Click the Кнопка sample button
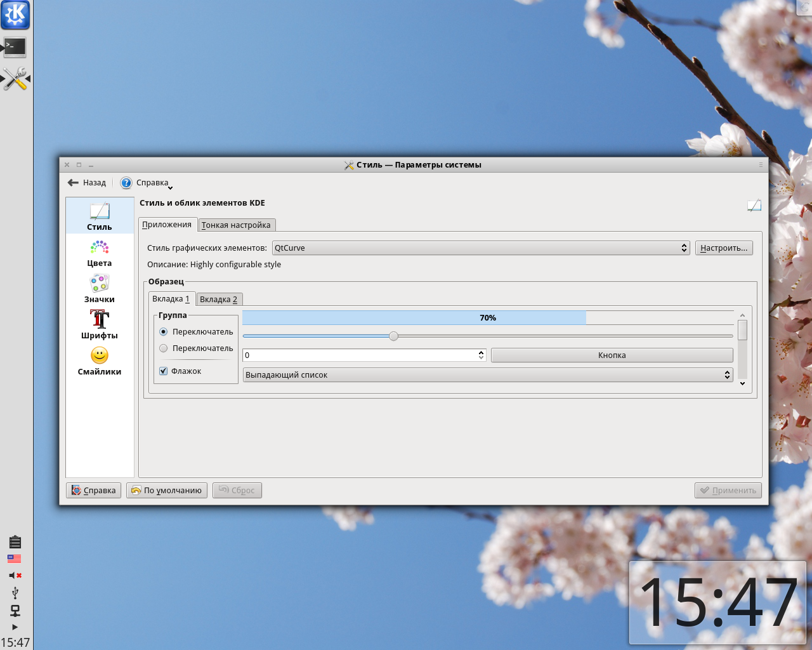The width and height of the screenshot is (812, 650). 612,355
